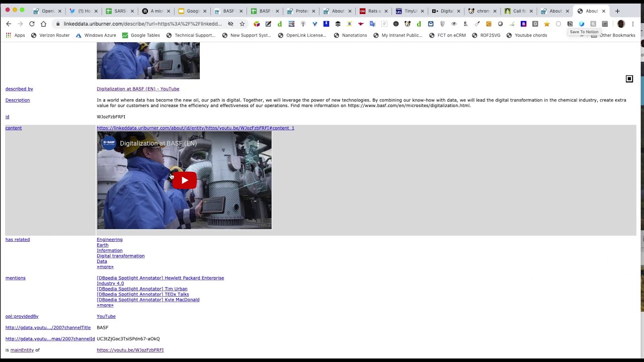Click the blue 3D box extension icon
Image resolution: width=644 pixels, height=362 pixels.
tap(582, 24)
